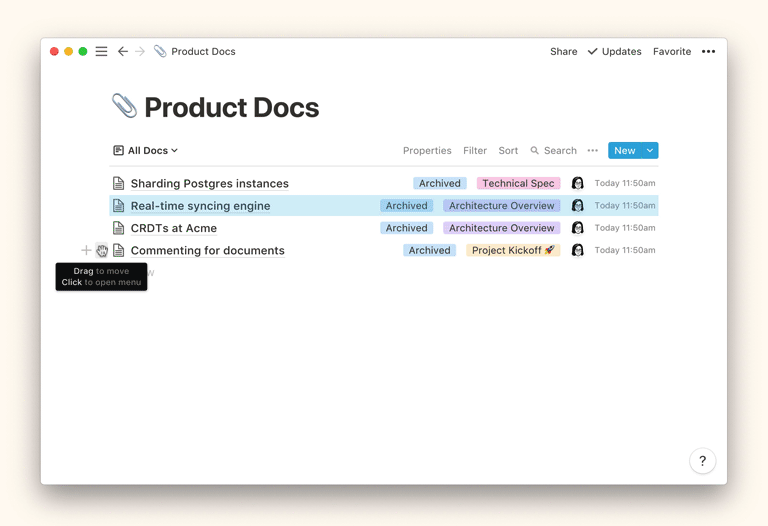Go back using the left arrow

122,51
